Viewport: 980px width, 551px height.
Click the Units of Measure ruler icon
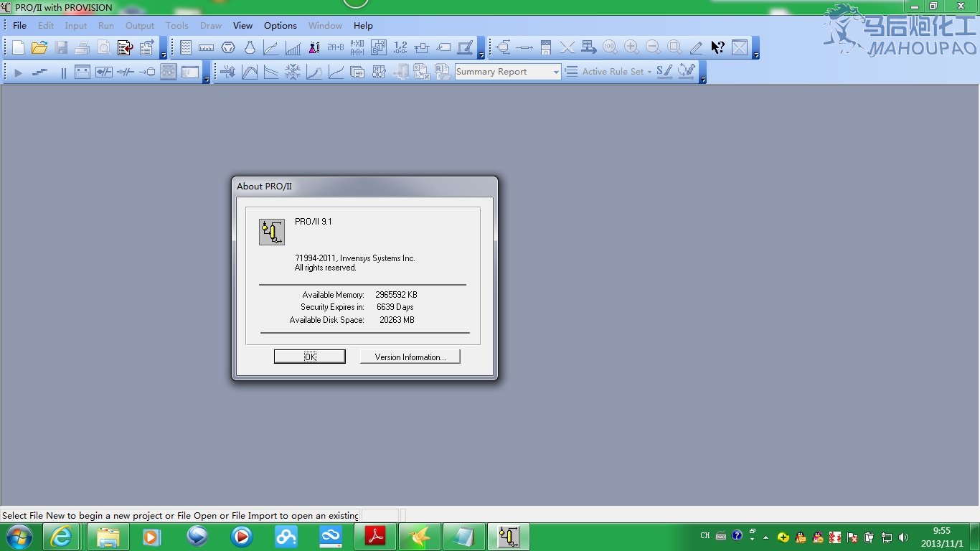coord(207,48)
